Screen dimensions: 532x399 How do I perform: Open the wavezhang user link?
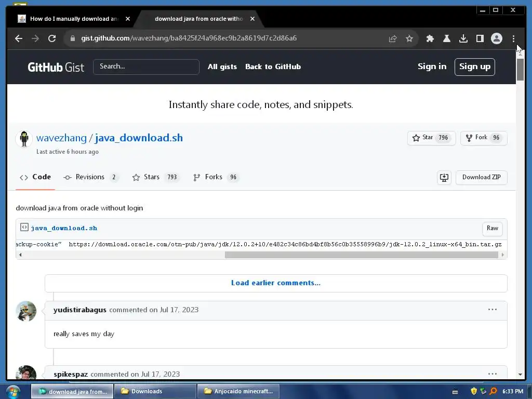(x=61, y=138)
